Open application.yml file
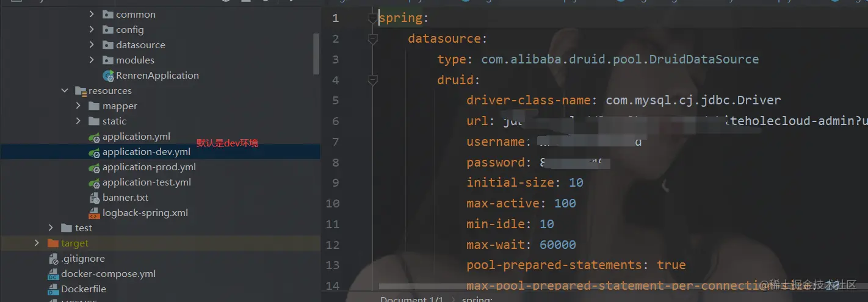This screenshot has width=868, height=302. tap(136, 137)
